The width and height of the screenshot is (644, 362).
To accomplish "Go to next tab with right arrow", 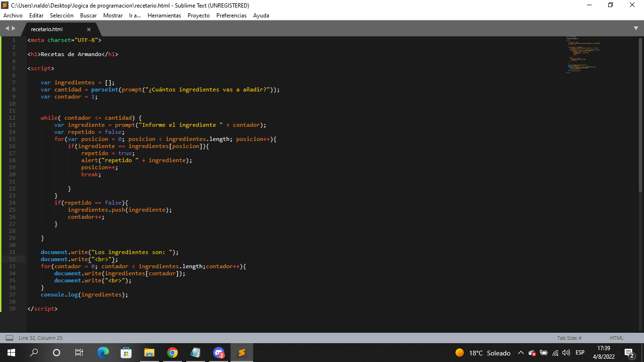I will coord(14,28).
